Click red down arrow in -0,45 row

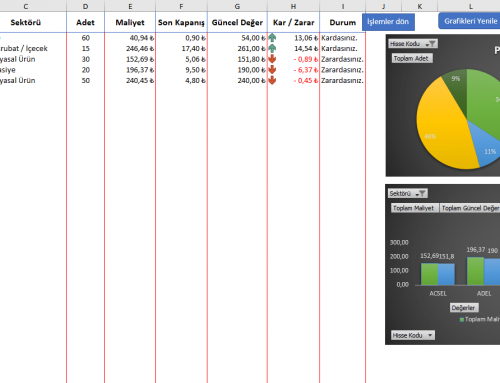pyautogui.click(x=272, y=80)
